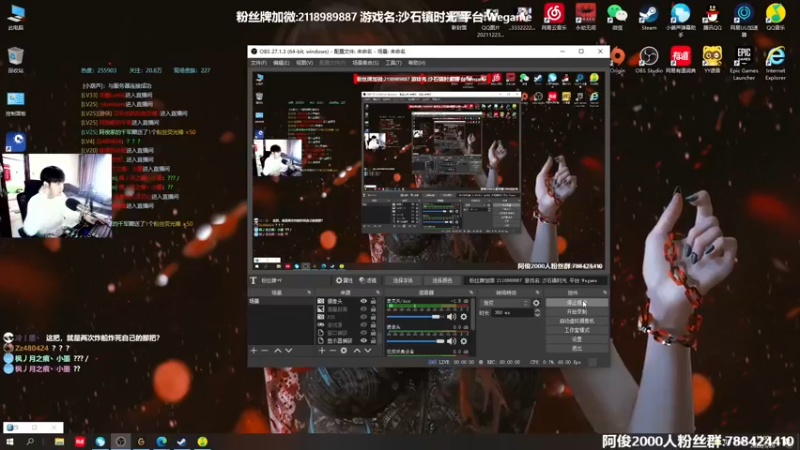Adjust the mic/Aux volume slider
Viewport: 800px width, 450px height.
415,317
